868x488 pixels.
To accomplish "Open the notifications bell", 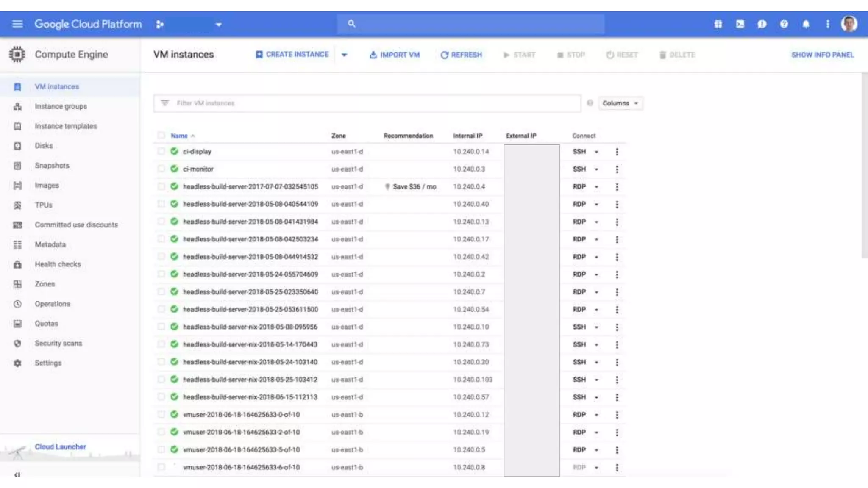I will click(x=806, y=24).
